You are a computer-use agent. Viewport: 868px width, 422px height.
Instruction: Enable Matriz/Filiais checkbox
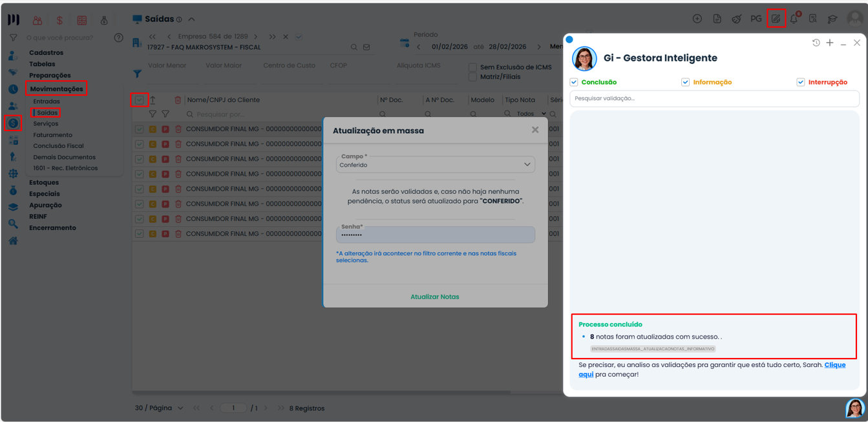click(x=472, y=77)
